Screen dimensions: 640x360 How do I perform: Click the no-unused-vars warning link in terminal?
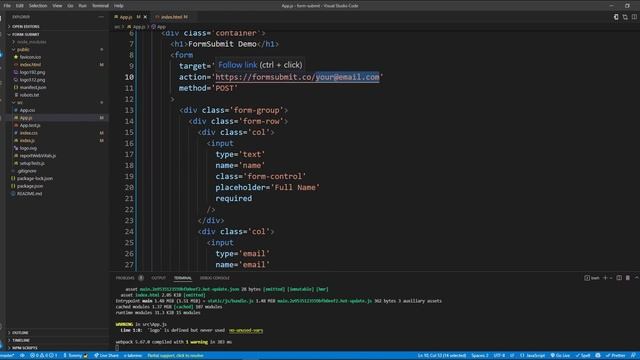click(x=246, y=330)
